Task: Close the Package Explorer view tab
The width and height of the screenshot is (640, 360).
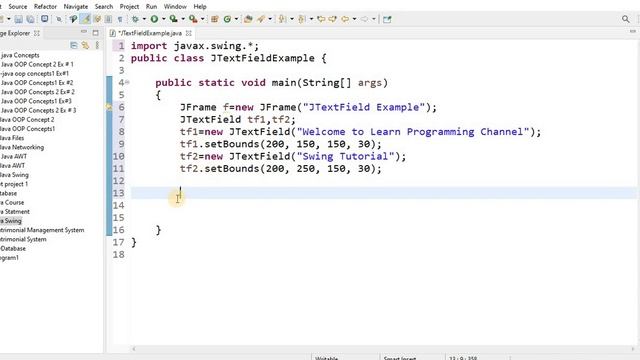Action: tap(37, 33)
